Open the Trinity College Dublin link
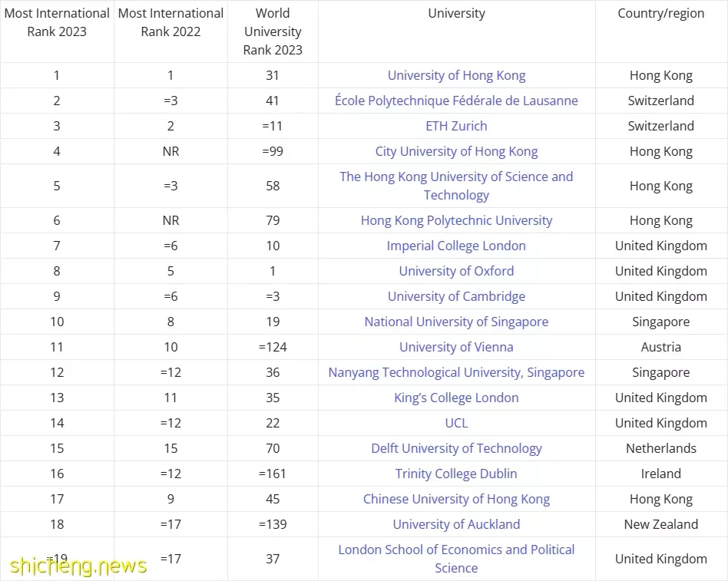Viewport: 728px width, 581px height. pyautogui.click(x=456, y=474)
